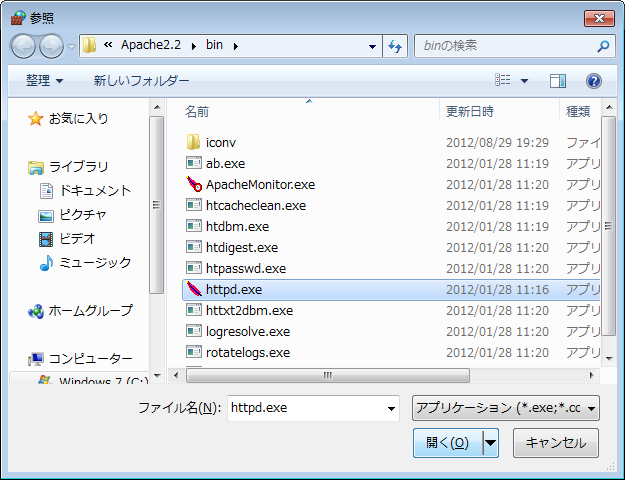This screenshot has height=480, width=625.
Task: Select htdigest.exe file
Action: pos(242,248)
